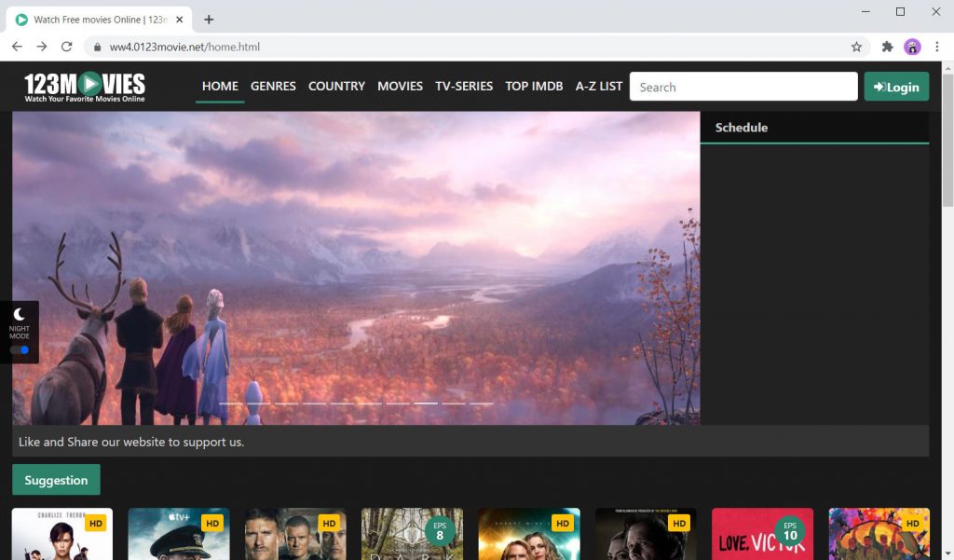The height and width of the screenshot is (560, 954).
Task: Select the highlighted eighth slider indicator
Action: pyautogui.click(x=426, y=403)
